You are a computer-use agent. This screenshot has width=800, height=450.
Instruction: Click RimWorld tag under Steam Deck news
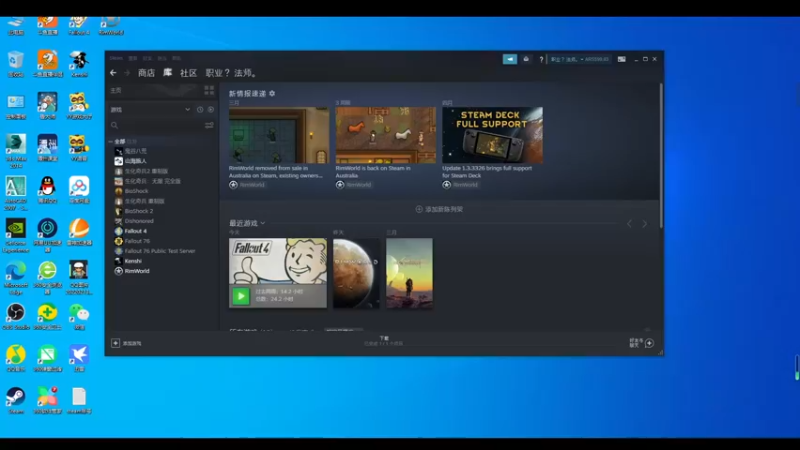coord(461,185)
